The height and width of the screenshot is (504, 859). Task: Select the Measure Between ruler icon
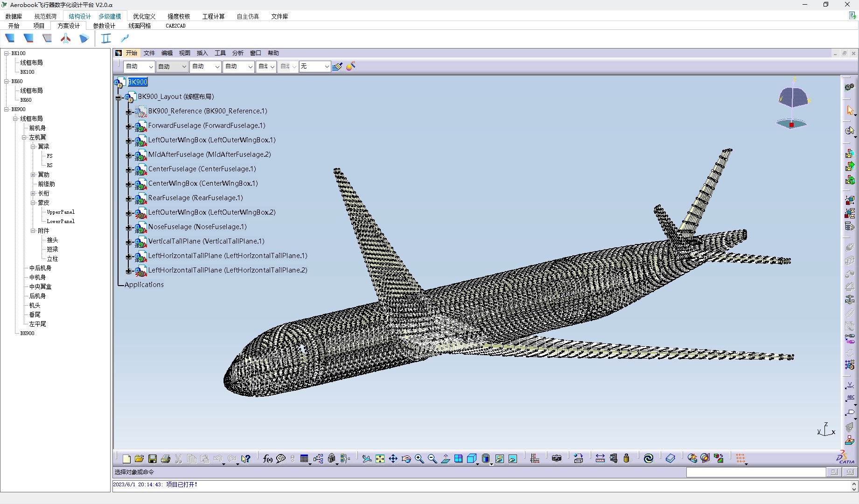(x=601, y=459)
